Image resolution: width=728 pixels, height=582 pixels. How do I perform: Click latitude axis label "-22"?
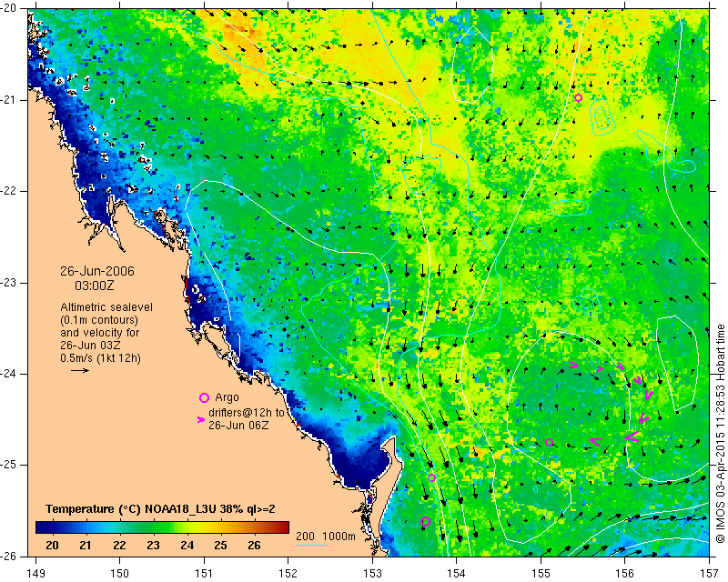click(9, 191)
